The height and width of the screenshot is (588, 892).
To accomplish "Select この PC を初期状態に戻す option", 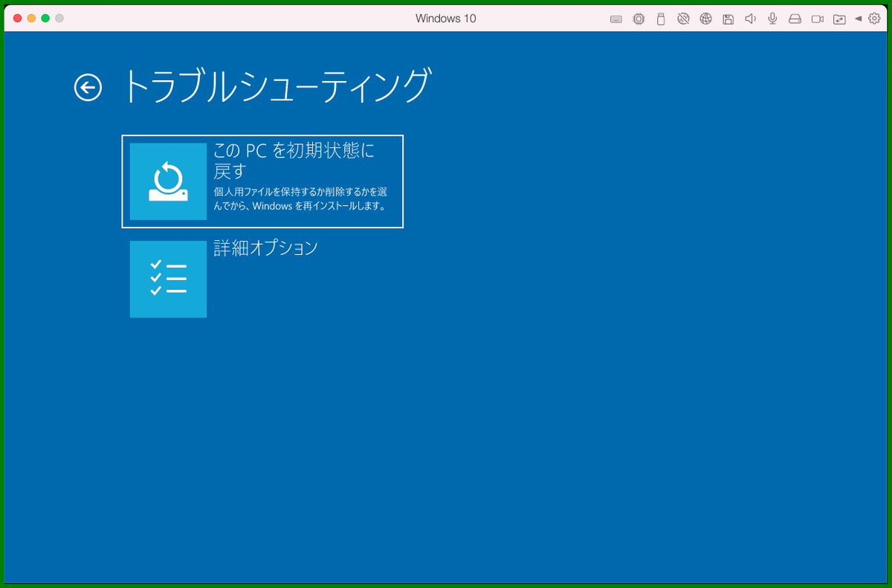I will pos(262,181).
